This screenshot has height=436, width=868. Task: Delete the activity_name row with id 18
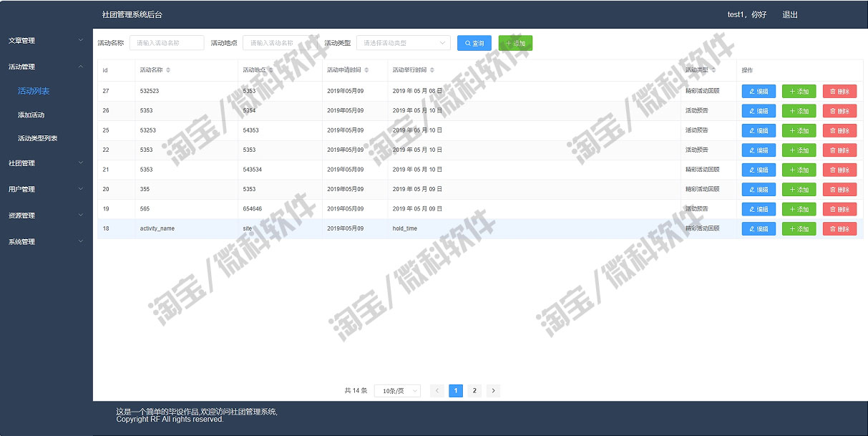click(839, 229)
